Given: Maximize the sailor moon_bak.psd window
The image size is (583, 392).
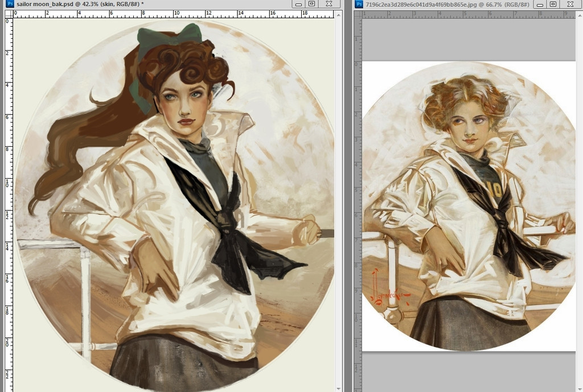Looking at the screenshot, I should point(312,4).
